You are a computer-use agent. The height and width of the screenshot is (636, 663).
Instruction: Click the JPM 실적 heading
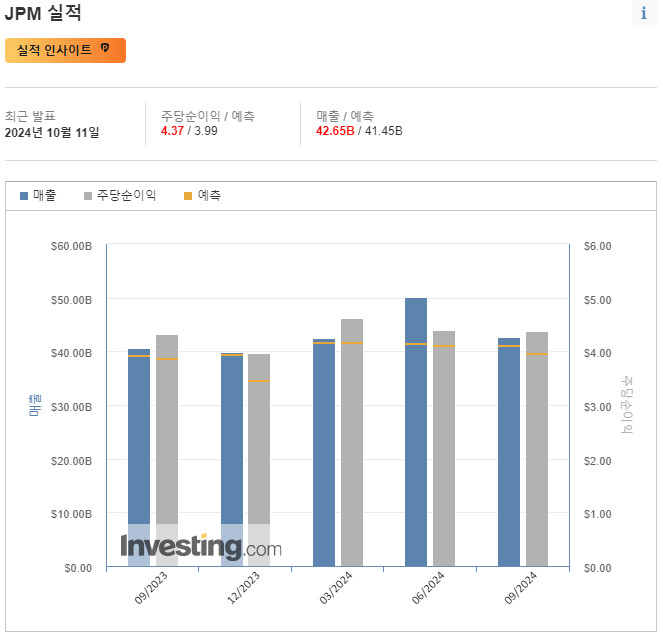pyautogui.click(x=43, y=13)
